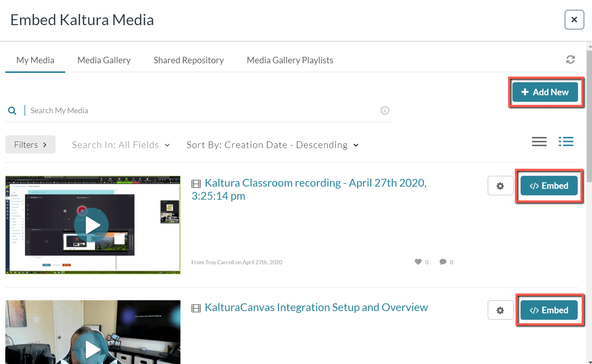Open the Search In: All Fields dropdown
This screenshot has height=364, width=592.
[x=121, y=145]
